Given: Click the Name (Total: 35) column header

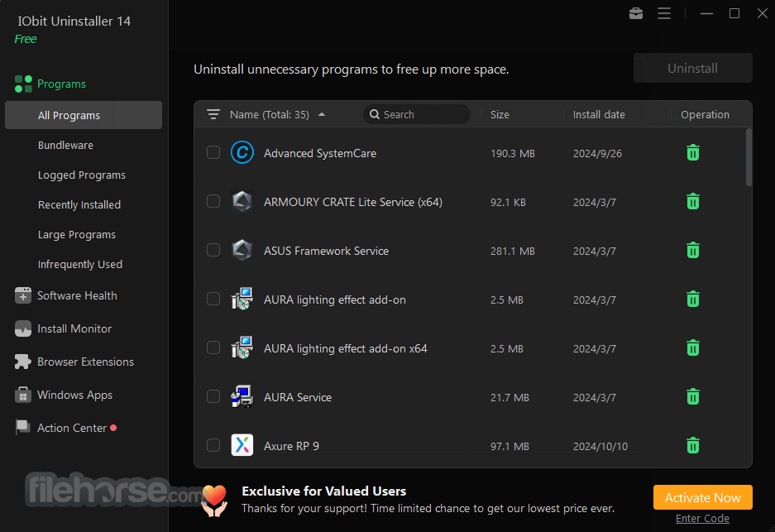Looking at the screenshot, I should click(270, 115).
